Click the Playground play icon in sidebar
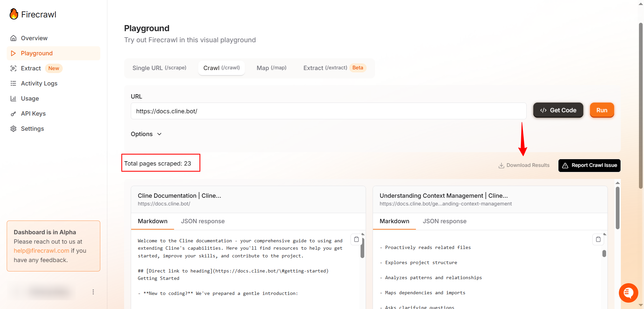This screenshot has height=309, width=644. [13, 53]
